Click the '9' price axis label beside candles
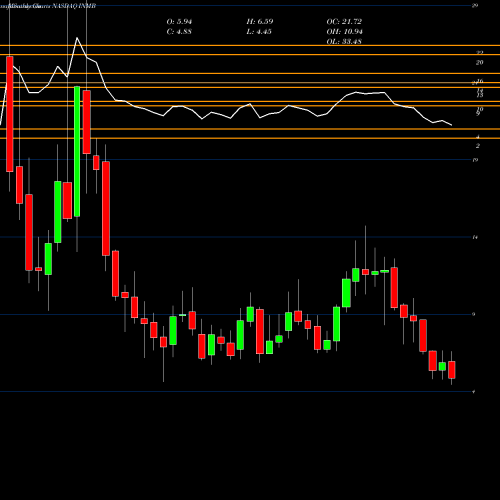The image size is (500, 500). 474,314
